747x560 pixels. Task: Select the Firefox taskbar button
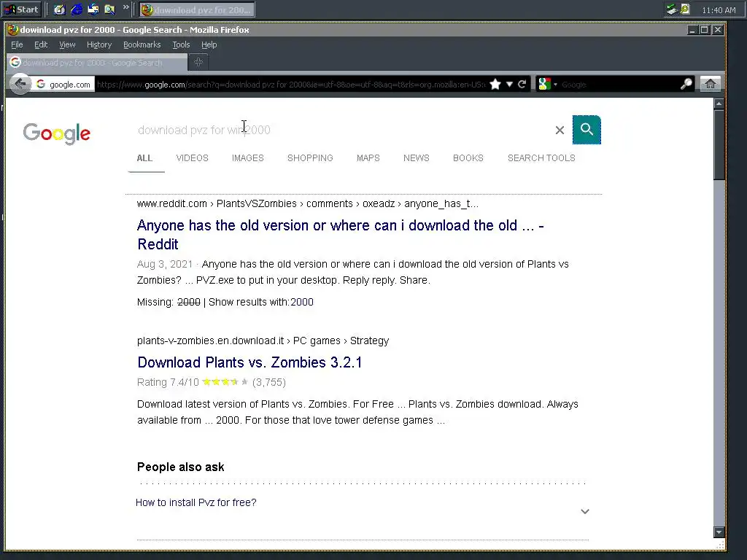click(197, 9)
